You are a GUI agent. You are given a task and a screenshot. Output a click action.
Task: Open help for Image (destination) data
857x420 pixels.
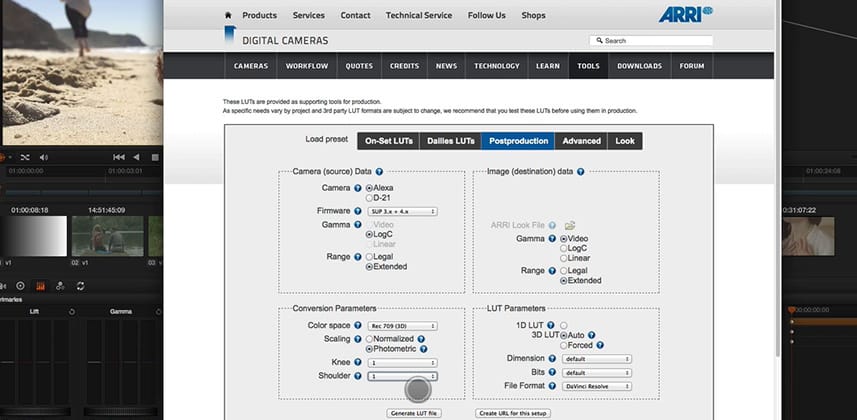[x=580, y=172]
